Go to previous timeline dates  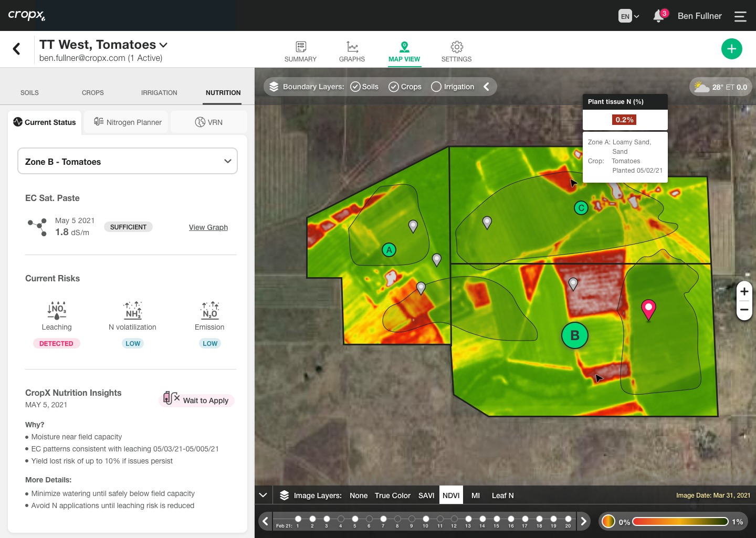pos(266,521)
